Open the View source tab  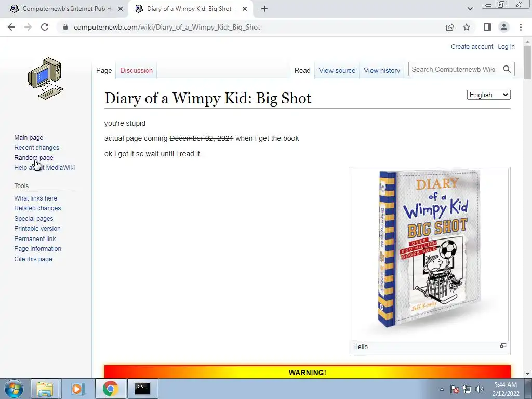[337, 70]
